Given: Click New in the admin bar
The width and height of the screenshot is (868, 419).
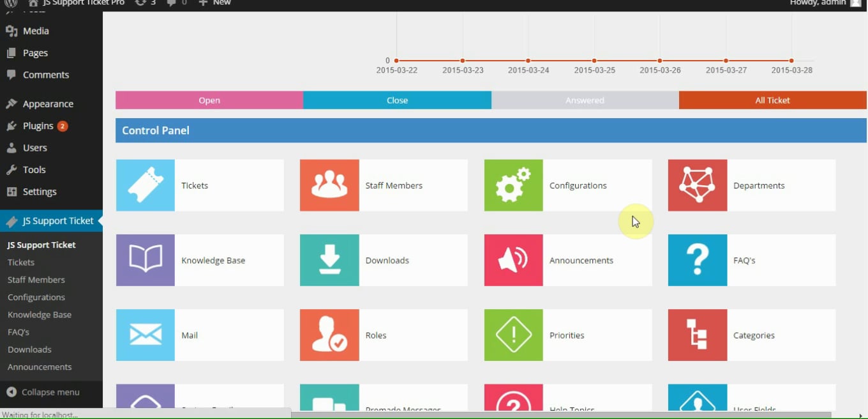Looking at the screenshot, I should tap(214, 3).
